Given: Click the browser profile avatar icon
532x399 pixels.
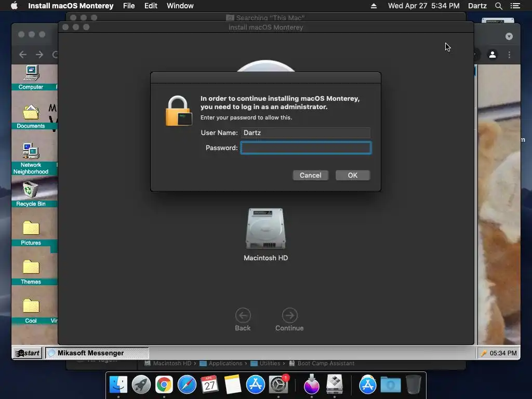Looking at the screenshot, I should (493, 55).
